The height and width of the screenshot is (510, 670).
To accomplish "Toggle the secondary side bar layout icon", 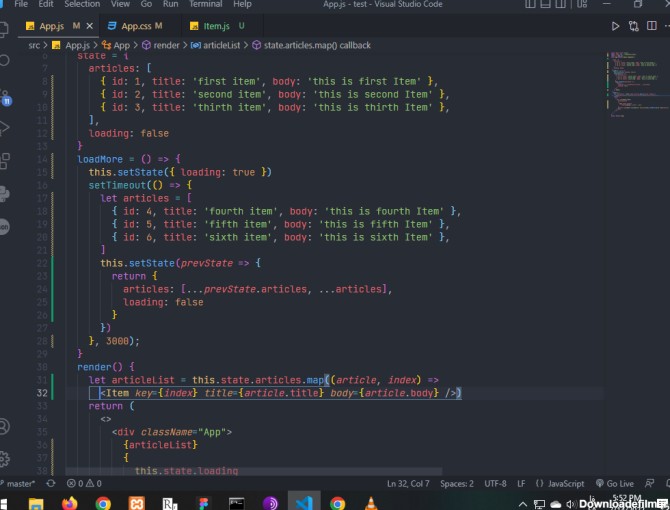I will pyautogui.click(x=561, y=4).
